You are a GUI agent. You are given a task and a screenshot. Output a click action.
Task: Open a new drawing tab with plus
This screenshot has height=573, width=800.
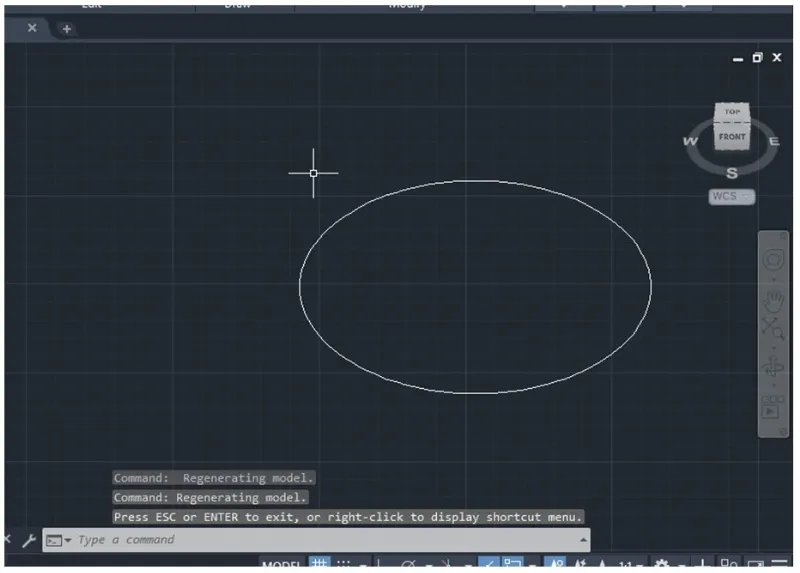[x=66, y=29]
